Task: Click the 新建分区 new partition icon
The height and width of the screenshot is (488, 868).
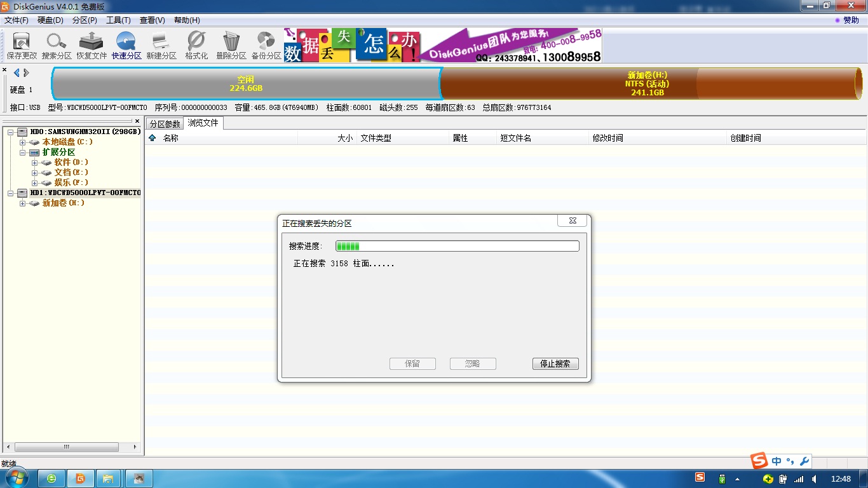Action: tap(161, 46)
